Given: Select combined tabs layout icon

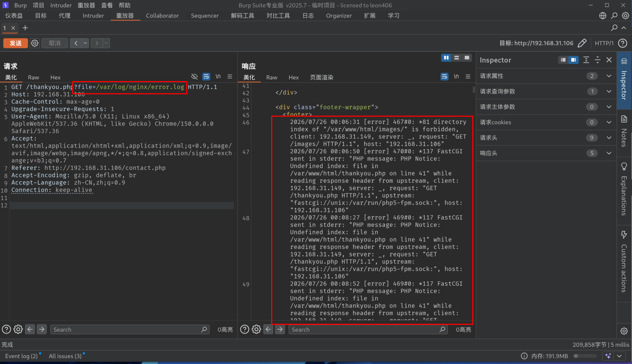Looking at the screenshot, I should point(467,58).
